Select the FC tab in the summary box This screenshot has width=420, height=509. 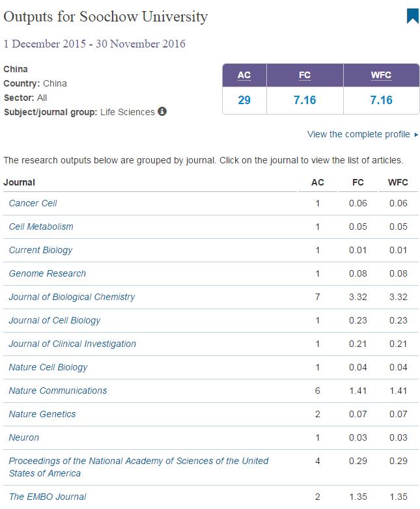click(305, 75)
